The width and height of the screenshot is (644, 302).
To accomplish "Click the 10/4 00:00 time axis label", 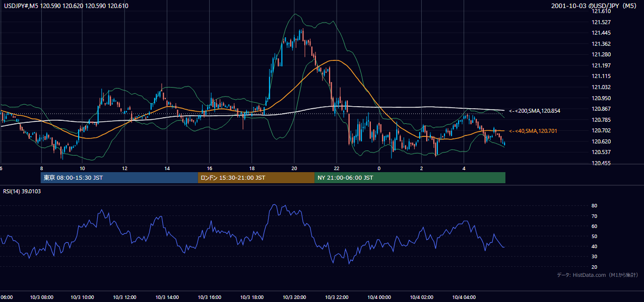I will 378,297.
